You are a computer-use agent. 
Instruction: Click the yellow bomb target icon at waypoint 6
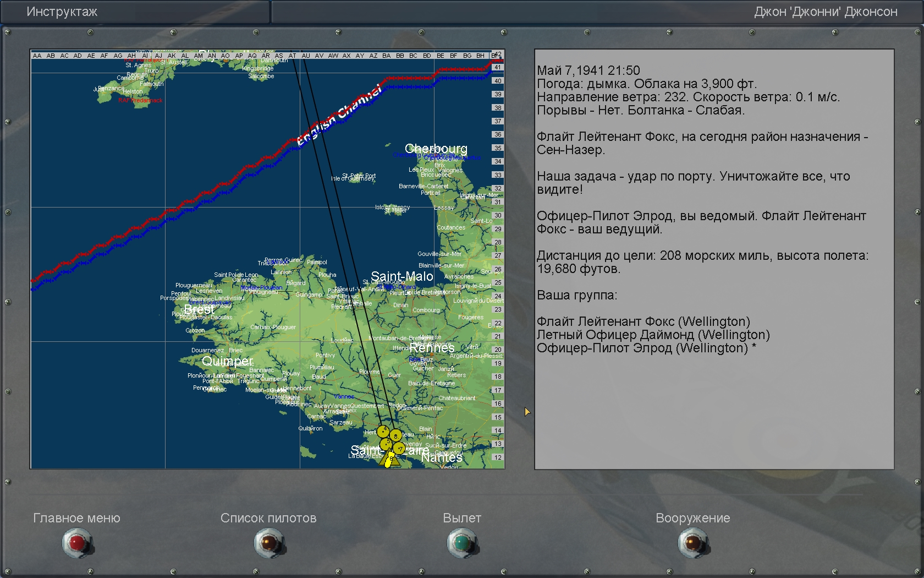(x=390, y=458)
